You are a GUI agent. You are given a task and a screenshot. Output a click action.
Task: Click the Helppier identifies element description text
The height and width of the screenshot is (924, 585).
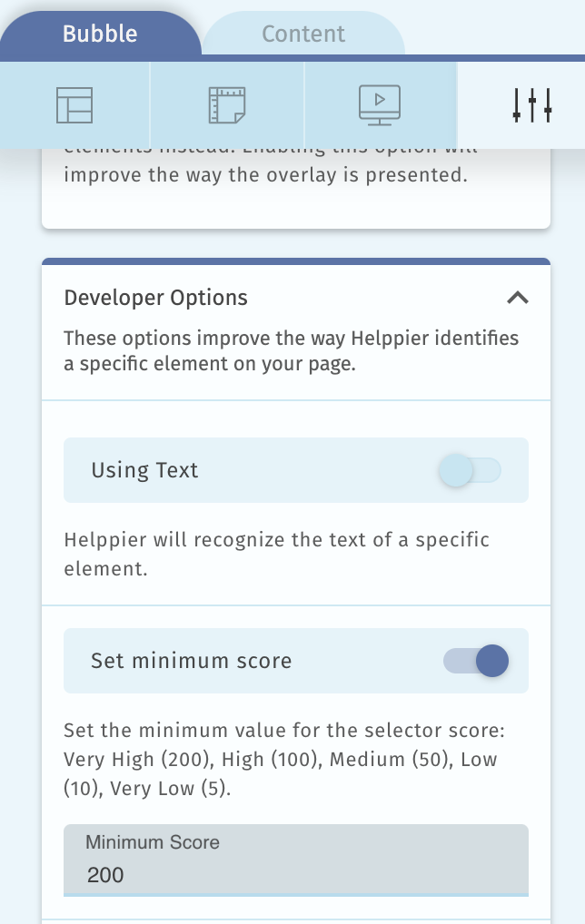click(x=291, y=350)
